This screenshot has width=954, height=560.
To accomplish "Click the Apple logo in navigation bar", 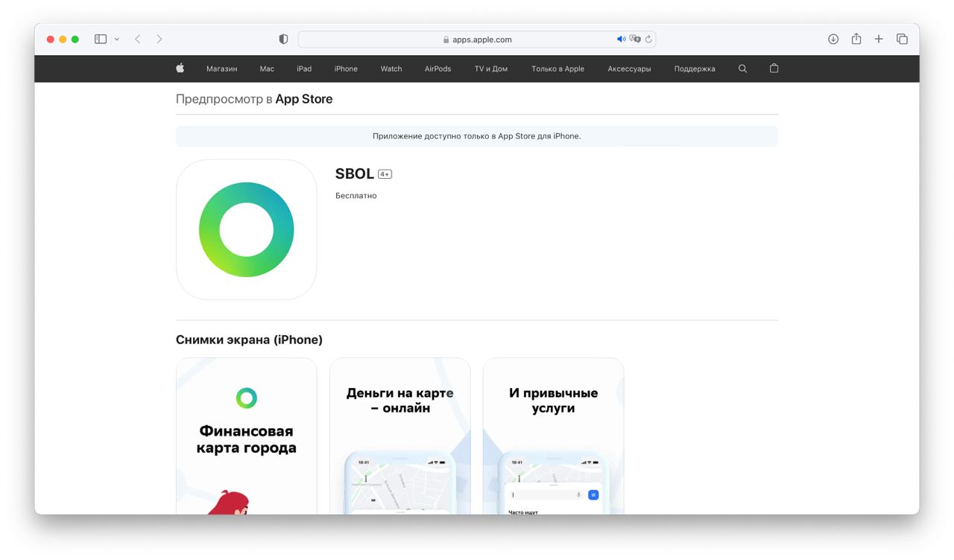I will tap(180, 68).
